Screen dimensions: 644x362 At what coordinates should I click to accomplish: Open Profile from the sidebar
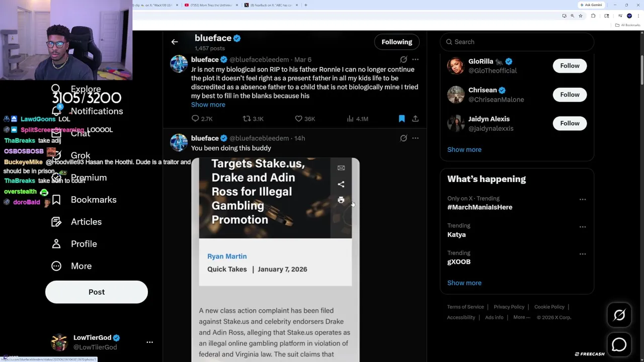click(x=74, y=244)
